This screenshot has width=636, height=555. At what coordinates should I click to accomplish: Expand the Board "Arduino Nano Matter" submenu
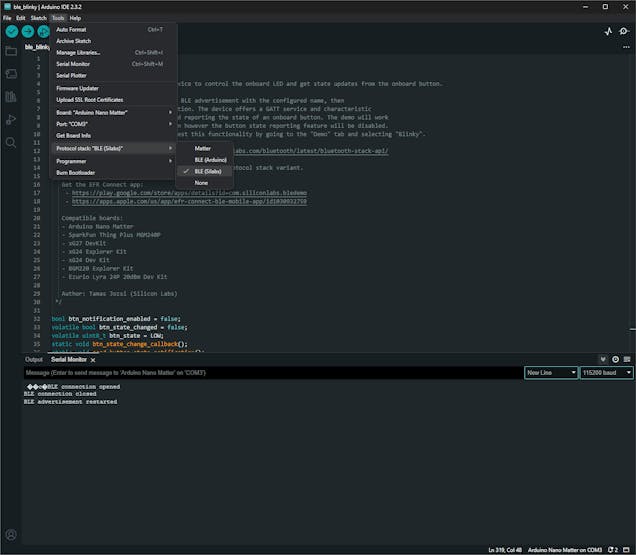(114, 112)
